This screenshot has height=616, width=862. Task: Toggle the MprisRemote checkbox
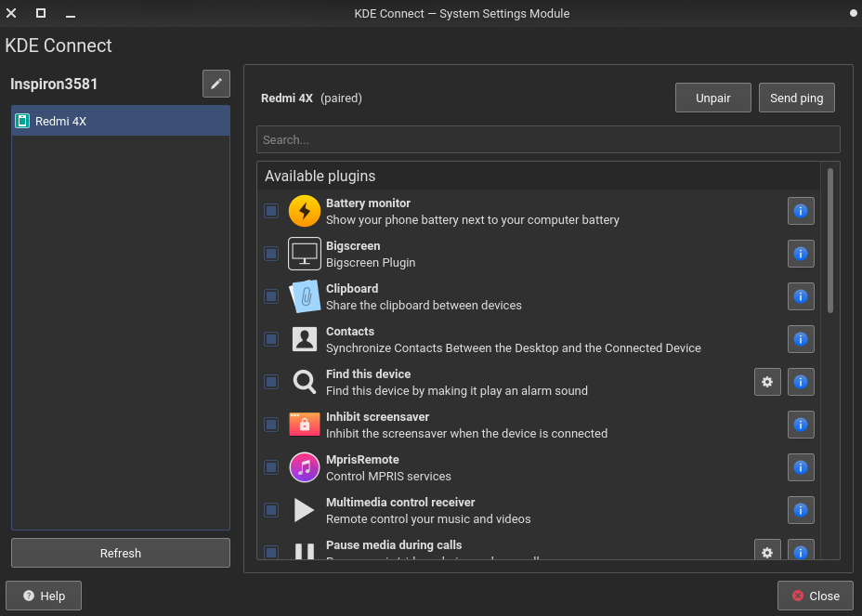[x=271, y=467]
